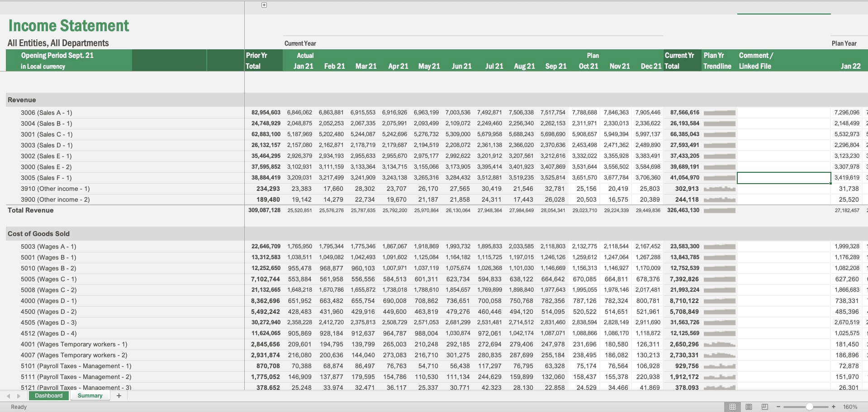The height and width of the screenshot is (412, 868).
Task: Click the previous-sheet navigation arrow
Action: pyautogui.click(x=7, y=395)
